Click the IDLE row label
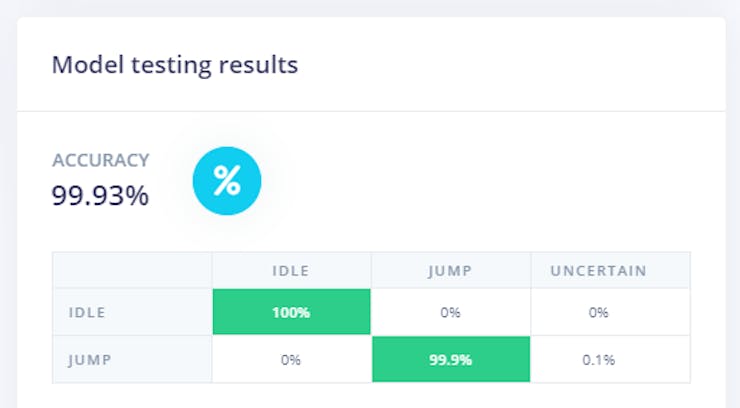 pyautogui.click(x=87, y=312)
